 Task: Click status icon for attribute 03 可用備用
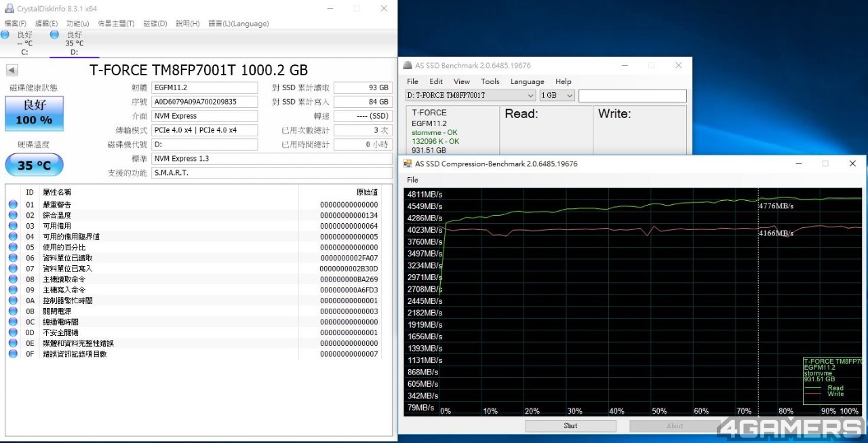pos(13,226)
